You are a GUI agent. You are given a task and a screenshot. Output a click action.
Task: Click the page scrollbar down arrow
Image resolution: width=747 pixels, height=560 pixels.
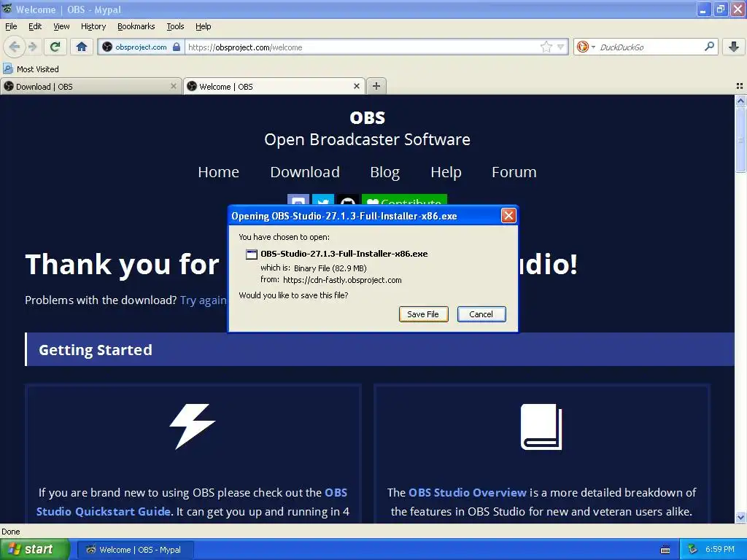click(x=740, y=517)
